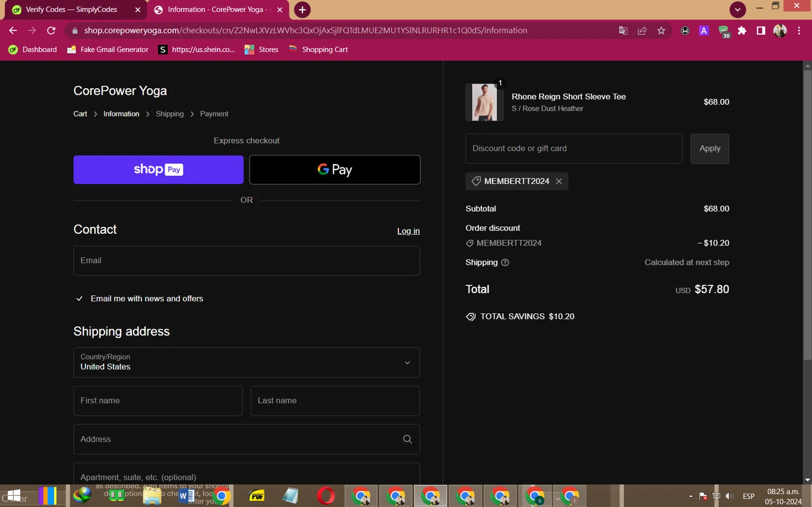
Task: Remove the MEMBERTT2024 discount code
Action: [x=559, y=181]
